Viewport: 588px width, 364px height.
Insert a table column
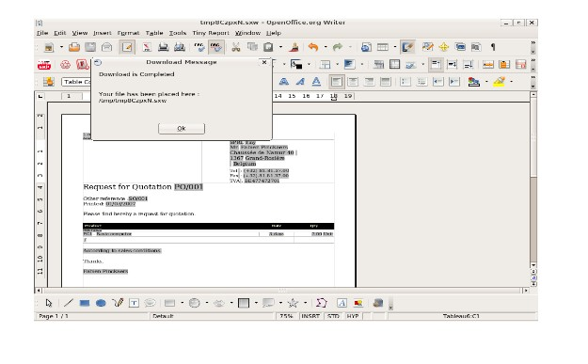504,65
